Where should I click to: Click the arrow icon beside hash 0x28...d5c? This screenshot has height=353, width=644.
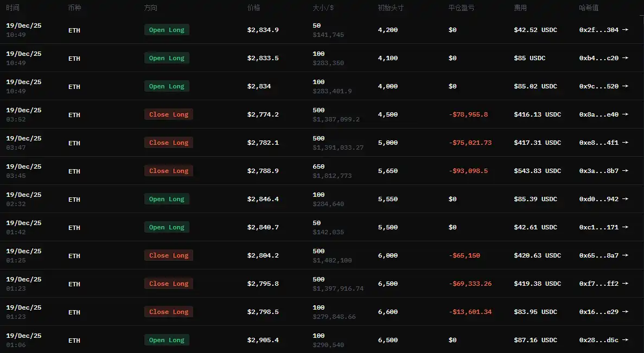(x=625, y=340)
